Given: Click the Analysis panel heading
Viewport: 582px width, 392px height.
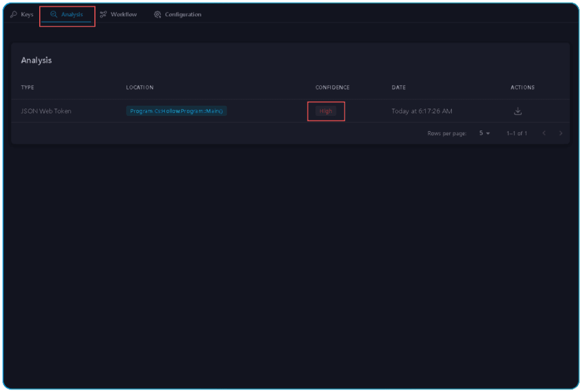Looking at the screenshot, I should (36, 60).
